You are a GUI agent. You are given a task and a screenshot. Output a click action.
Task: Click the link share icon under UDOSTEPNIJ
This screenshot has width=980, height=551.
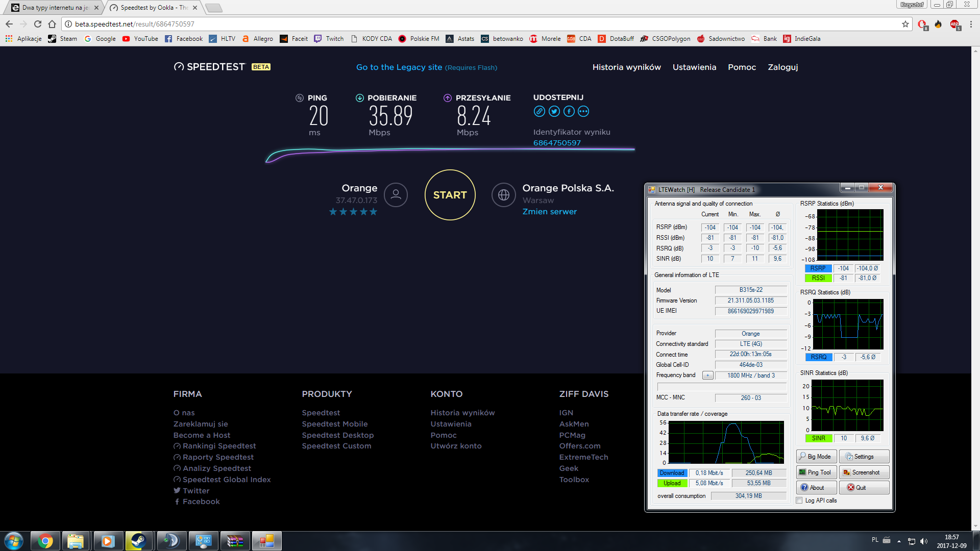click(x=539, y=111)
